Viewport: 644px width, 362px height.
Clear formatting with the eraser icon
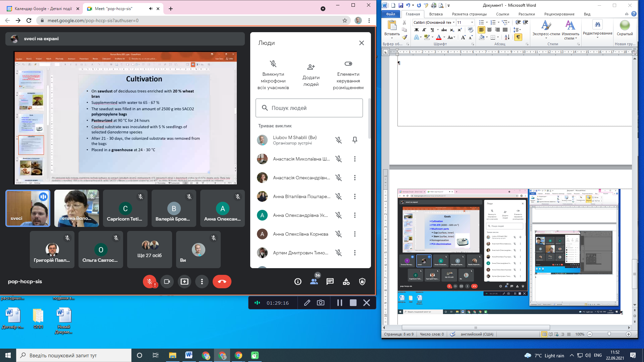pyautogui.click(x=471, y=30)
